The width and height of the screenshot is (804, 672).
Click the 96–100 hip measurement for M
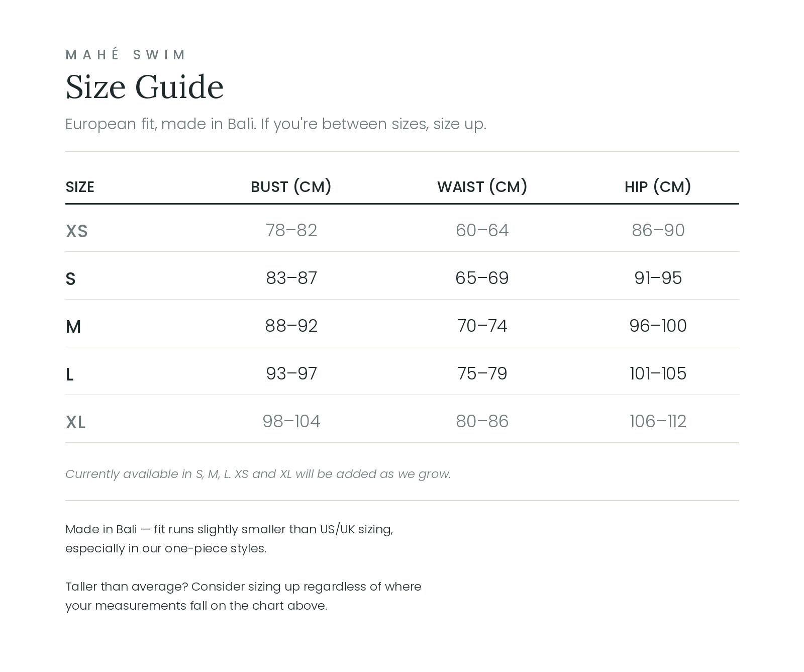click(x=658, y=326)
